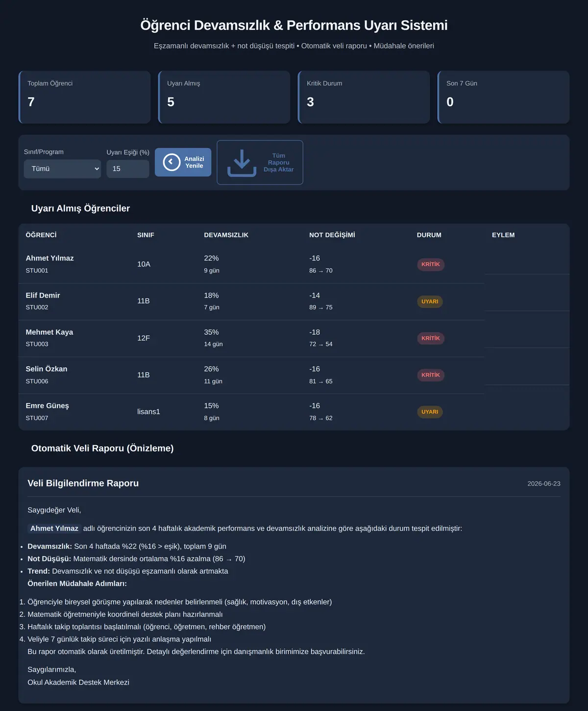The image size is (588, 711).
Task: Click student ID STU006
Action: point(37,381)
